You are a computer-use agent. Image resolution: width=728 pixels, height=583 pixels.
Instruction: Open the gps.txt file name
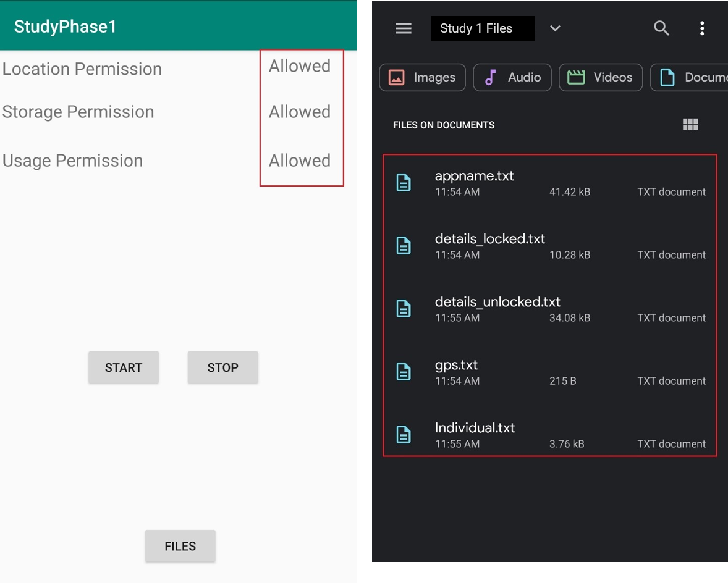[456, 365]
